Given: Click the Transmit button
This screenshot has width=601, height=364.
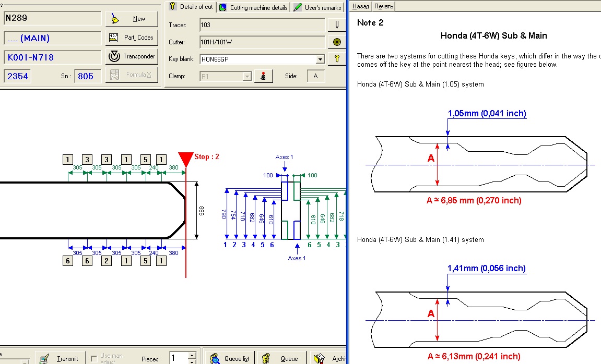Looking at the screenshot, I should (60, 359).
